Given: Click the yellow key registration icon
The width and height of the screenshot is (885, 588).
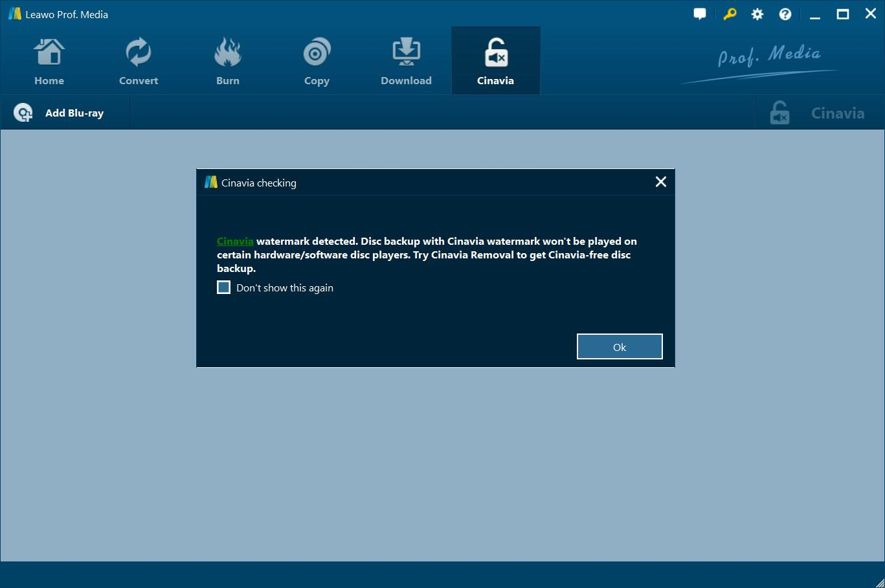Looking at the screenshot, I should [730, 14].
